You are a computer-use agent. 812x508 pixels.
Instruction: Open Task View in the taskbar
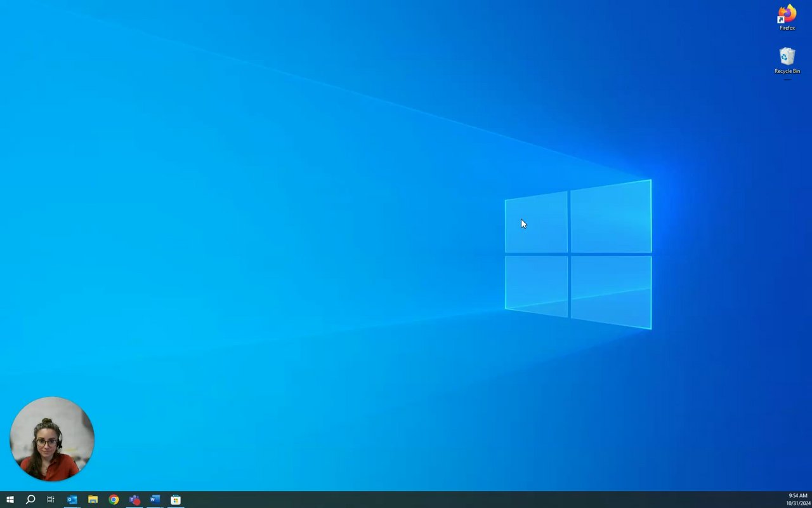pyautogui.click(x=51, y=500)
